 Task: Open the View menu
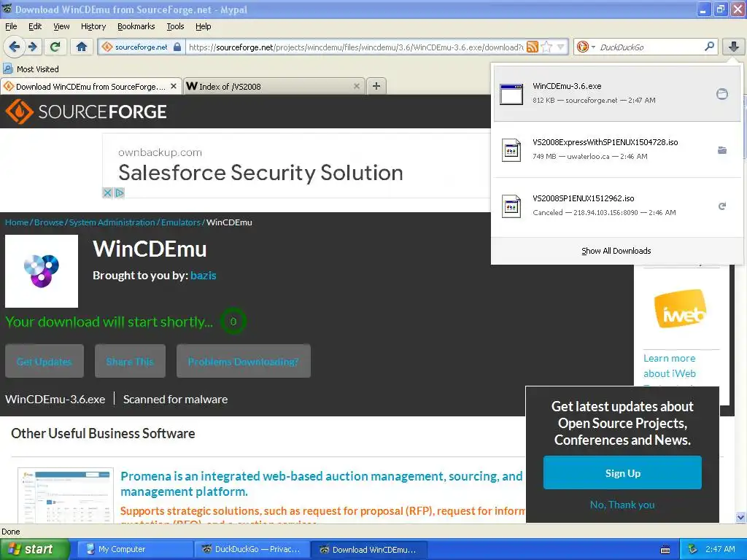(61, 26)
